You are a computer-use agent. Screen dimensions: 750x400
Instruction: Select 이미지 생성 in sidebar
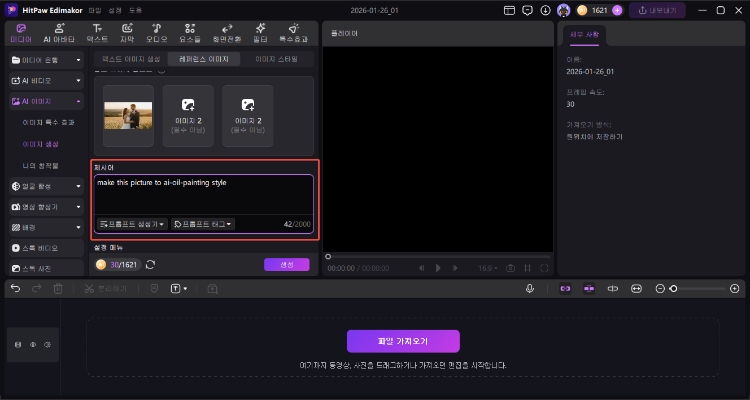click(x=41, y=144)
